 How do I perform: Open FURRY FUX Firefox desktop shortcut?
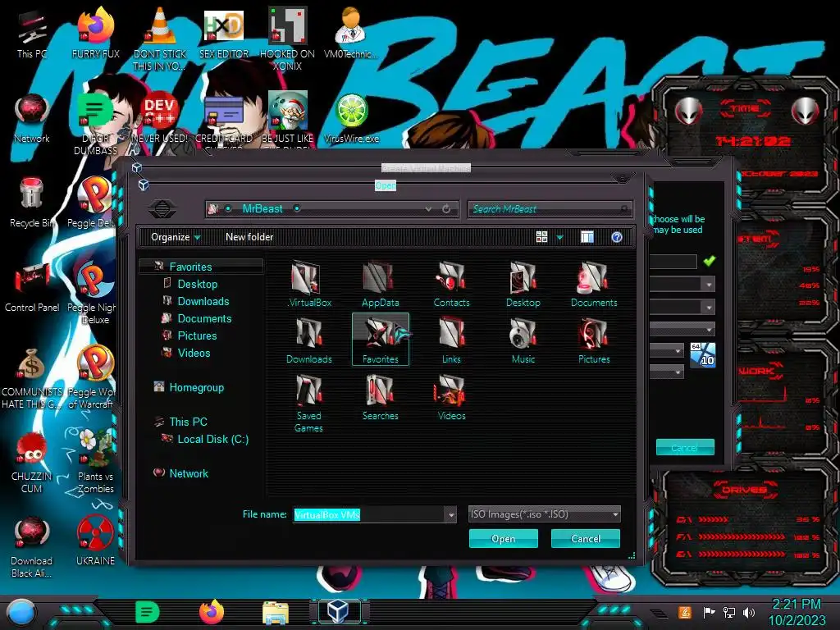click(x=95, y=33)
